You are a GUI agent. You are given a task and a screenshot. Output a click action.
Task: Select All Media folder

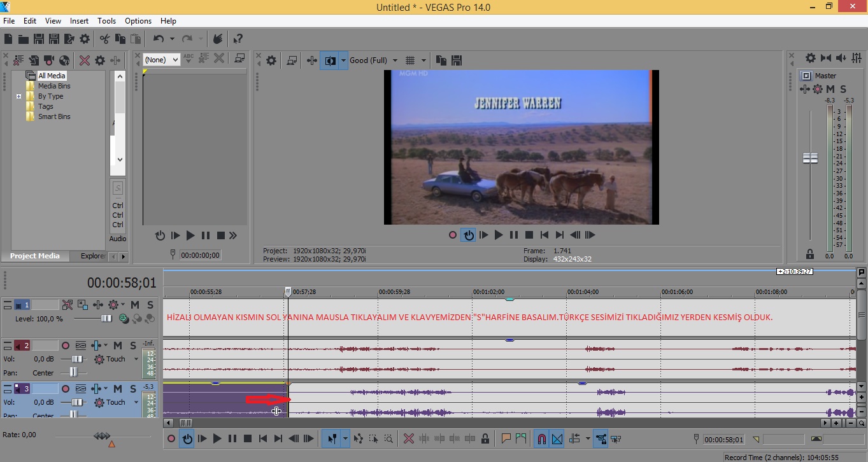pos(52,76)
